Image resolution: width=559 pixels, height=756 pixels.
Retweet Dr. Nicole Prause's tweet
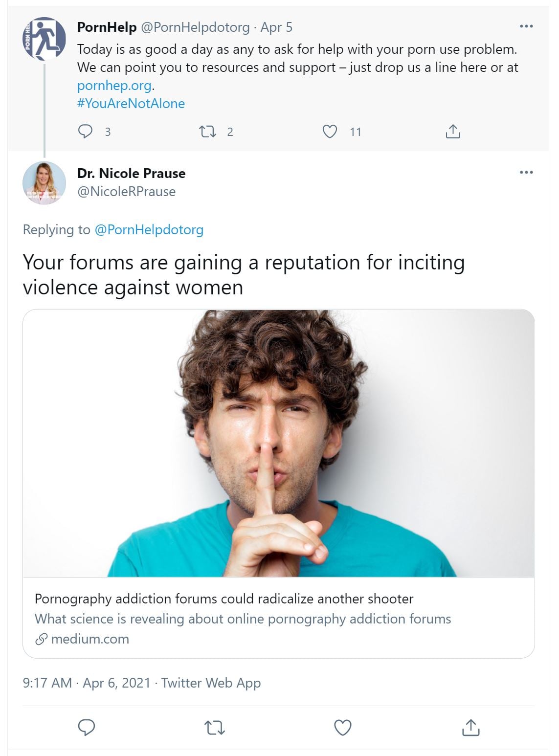coord(214,728)
